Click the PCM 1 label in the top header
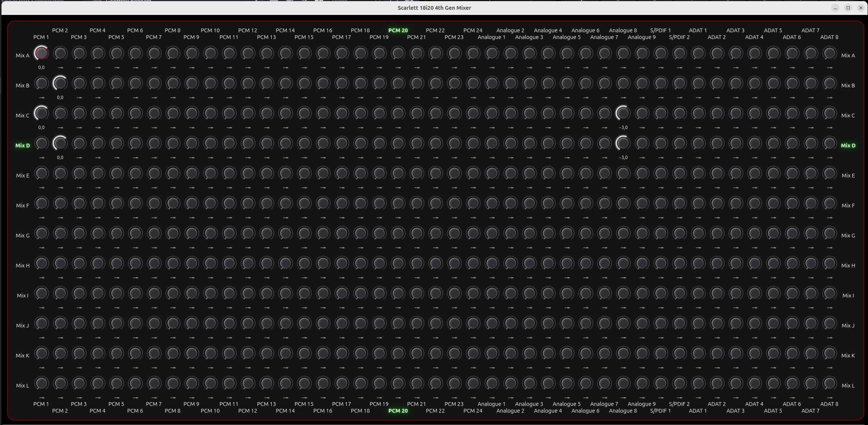The height and width of the screenshot is (425, 868). (x=41, y=37)
